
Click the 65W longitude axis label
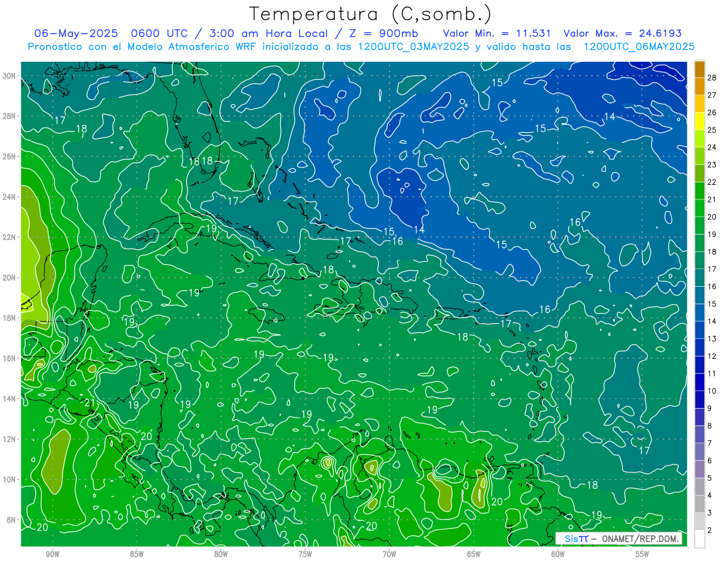click(474, 554)
